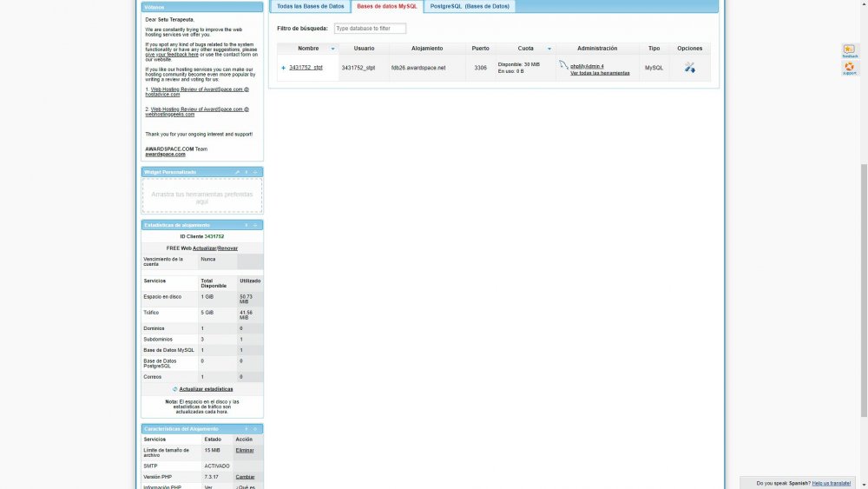Click wrench icon in Widget Personalizado header

point(238,172)
